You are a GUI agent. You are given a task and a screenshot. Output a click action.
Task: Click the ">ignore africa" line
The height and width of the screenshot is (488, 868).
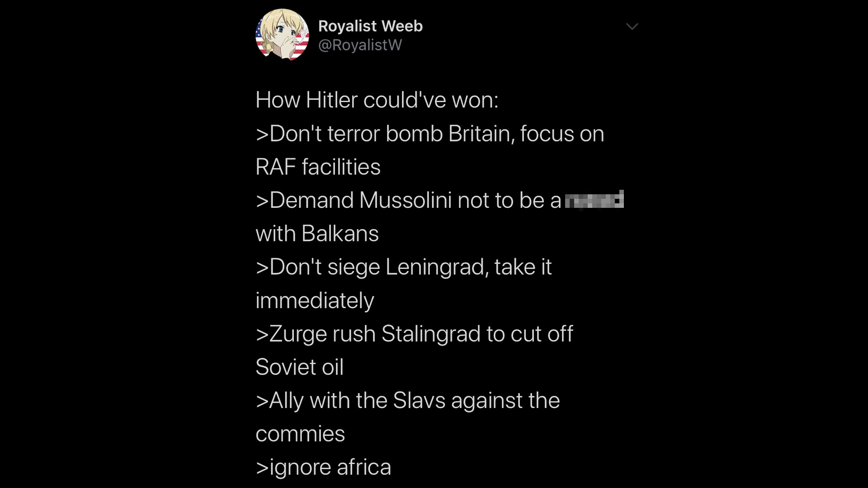[323, 467]
